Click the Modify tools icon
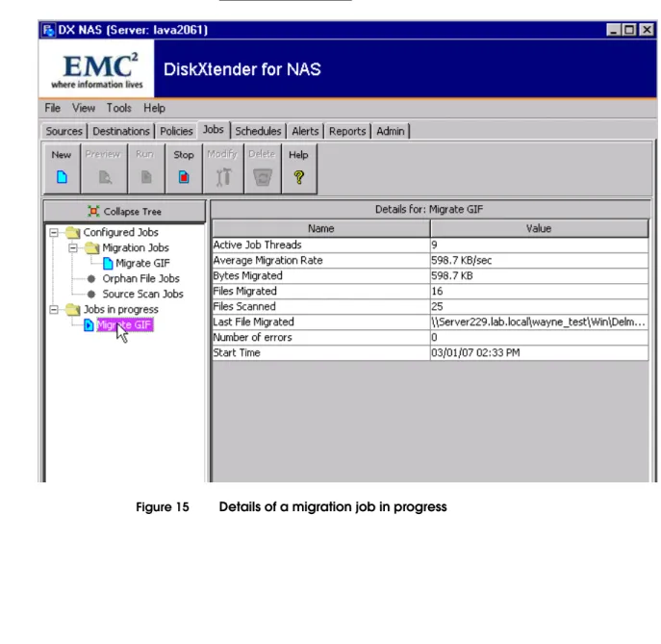 click(223, 177)
